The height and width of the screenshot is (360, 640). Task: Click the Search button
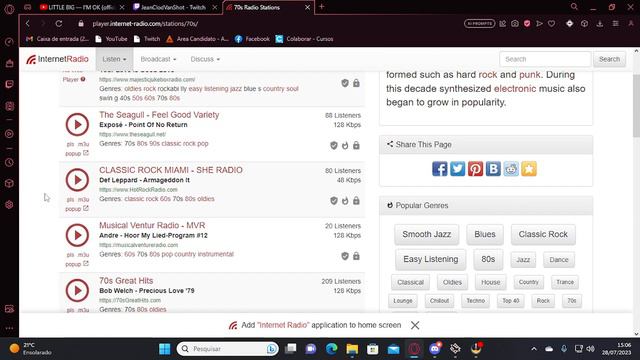[609, 59]
